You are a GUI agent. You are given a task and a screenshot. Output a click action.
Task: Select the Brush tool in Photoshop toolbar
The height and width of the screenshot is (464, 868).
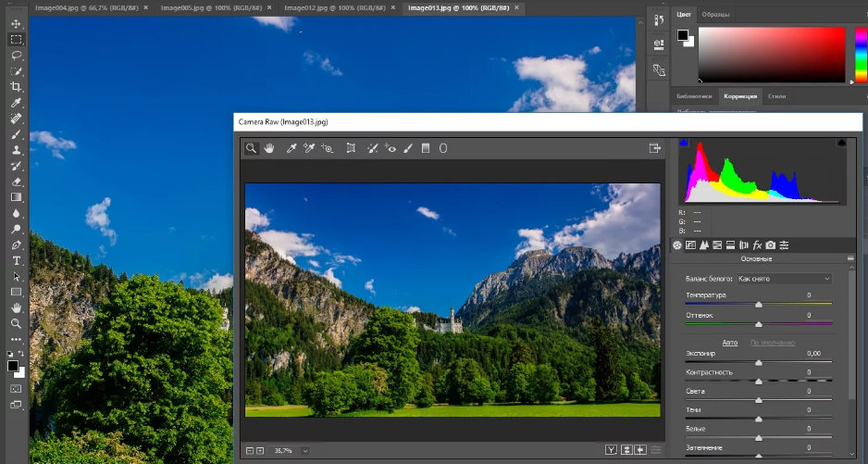16,134
